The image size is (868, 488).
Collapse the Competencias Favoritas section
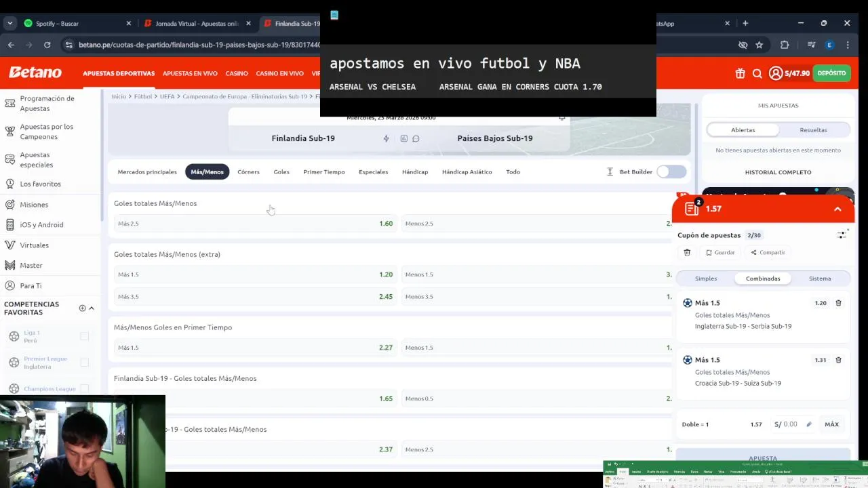[x=92, y=308]
